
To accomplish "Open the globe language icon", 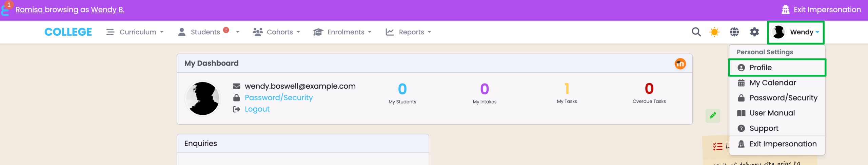I will coord(734,32).
